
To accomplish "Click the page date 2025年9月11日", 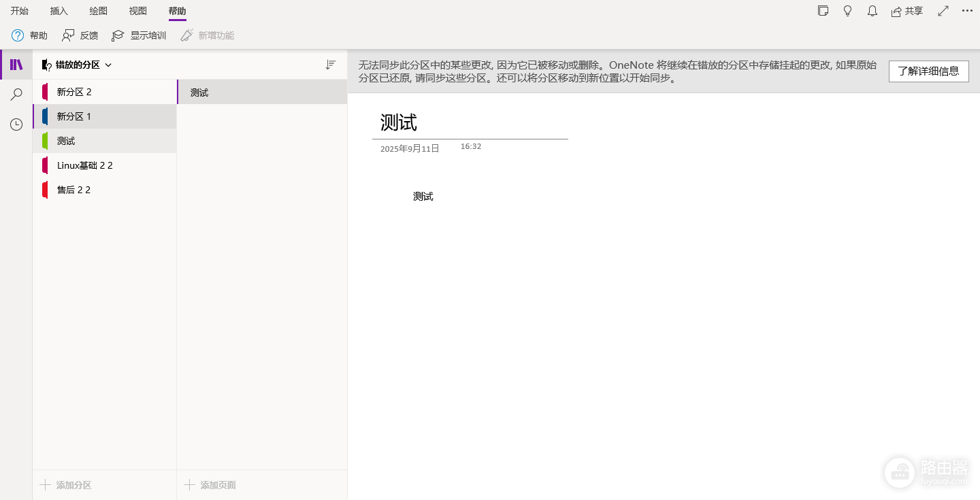I will [410, 148].
